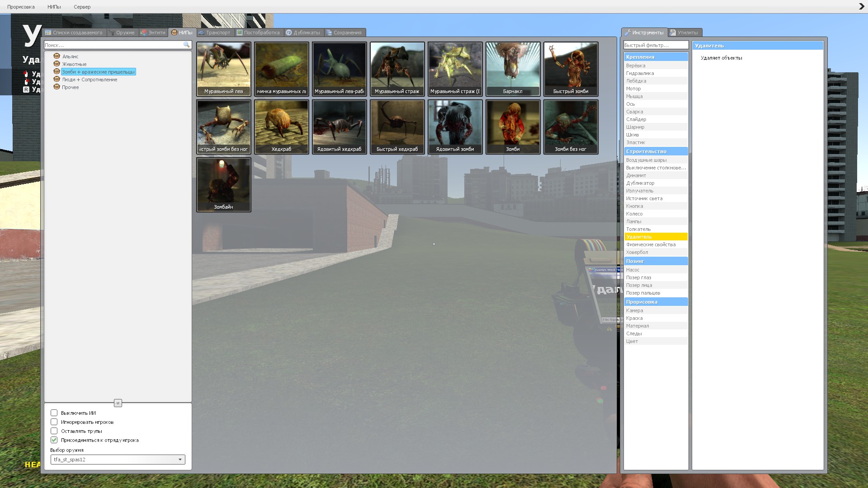Viewport: 868px width, 488px height.
Task: Open the Сохранения tab
Action: coord(344,33)
